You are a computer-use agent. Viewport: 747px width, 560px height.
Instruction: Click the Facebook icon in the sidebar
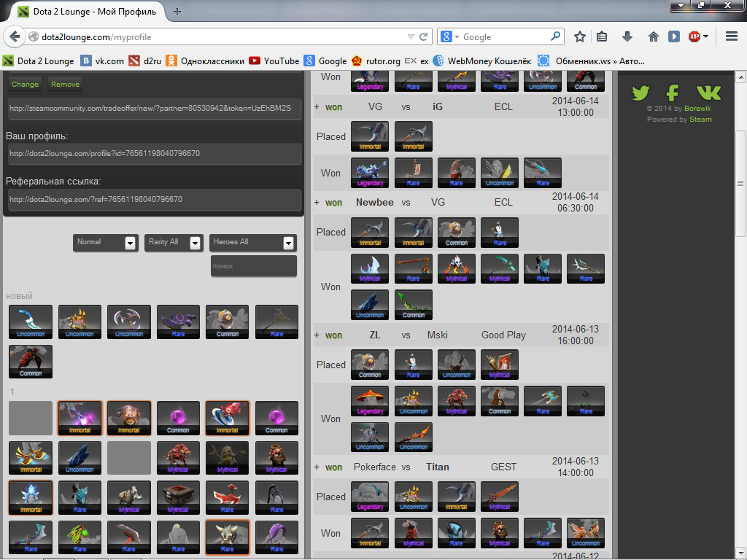(x=673, y=93)
